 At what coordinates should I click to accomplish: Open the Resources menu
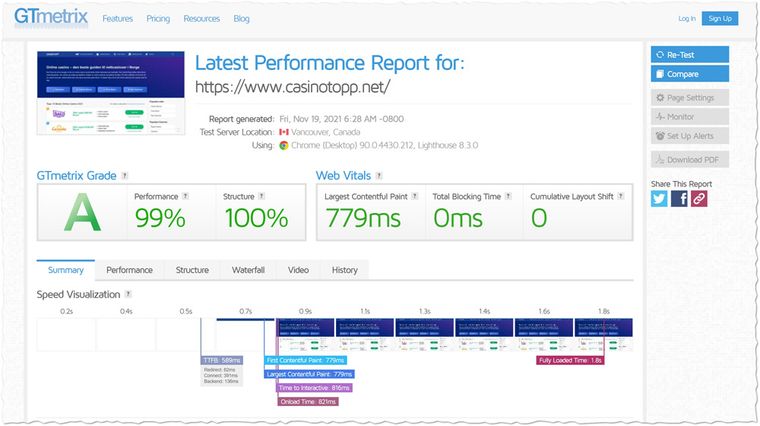202,19
